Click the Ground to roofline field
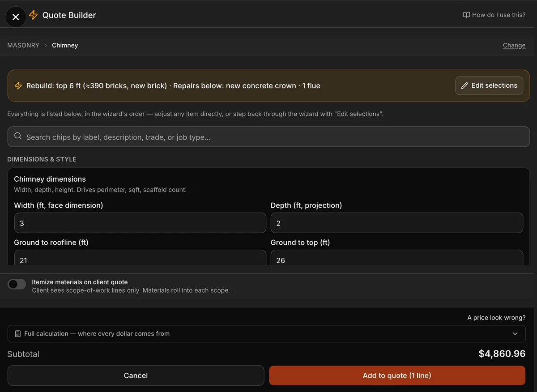 point(140,257)
